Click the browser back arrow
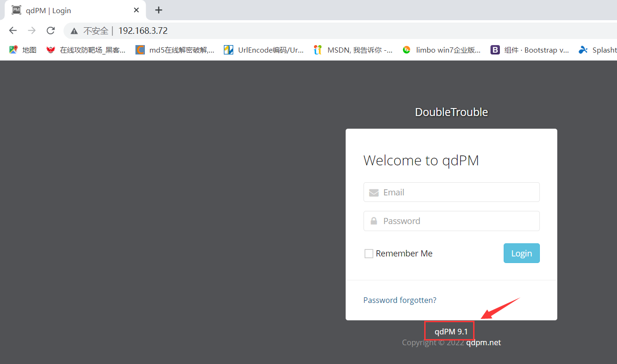This screenshot has width=617, height=364. tap(13, 31)
